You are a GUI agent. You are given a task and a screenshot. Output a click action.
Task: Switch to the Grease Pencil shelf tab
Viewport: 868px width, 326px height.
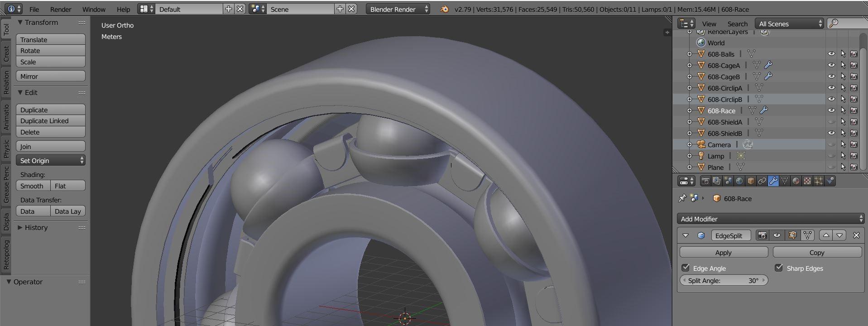click(6, 185)
